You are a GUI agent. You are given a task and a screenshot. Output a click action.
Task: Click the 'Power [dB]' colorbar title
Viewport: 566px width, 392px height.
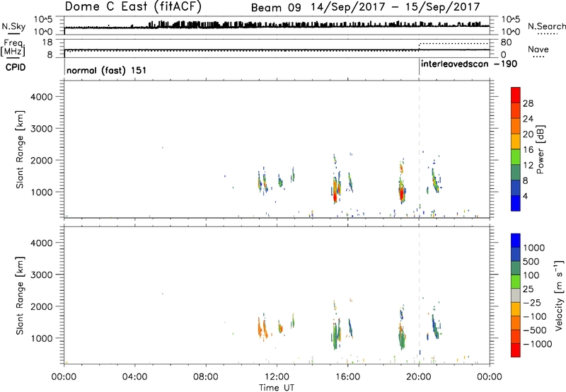tap(540, 149)
